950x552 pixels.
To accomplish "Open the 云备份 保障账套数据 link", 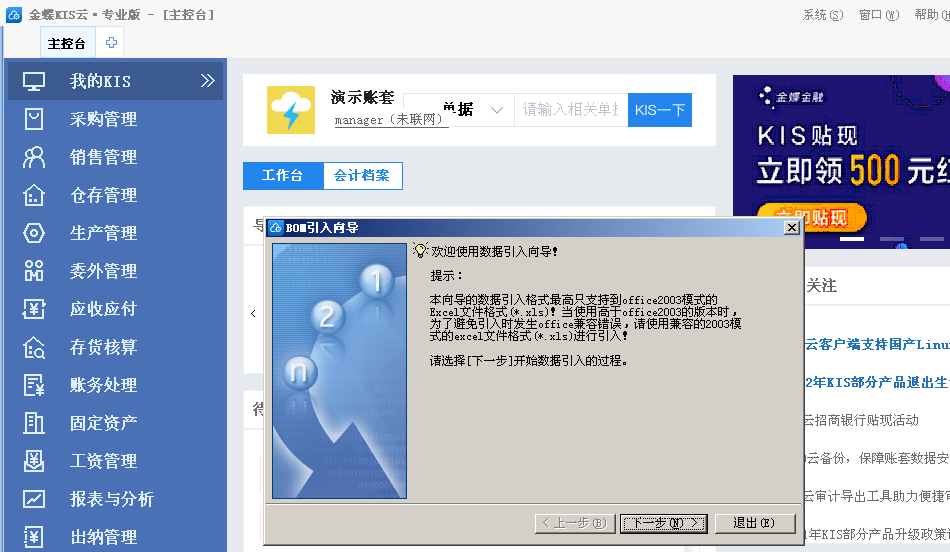I will coord(877,458).
